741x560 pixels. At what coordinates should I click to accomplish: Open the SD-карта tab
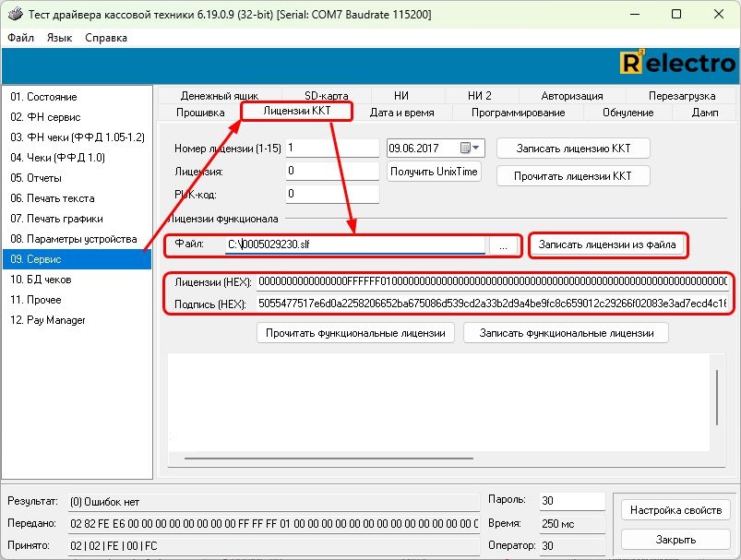(x=326, y=96)
